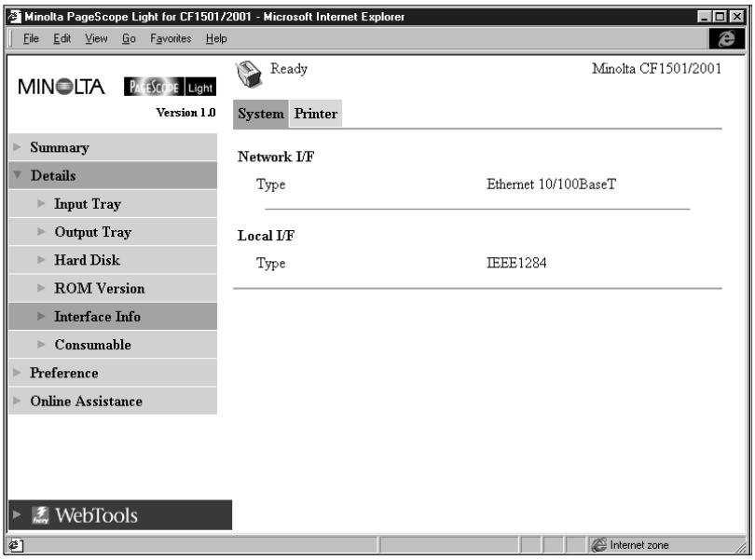Close the Internet Explorer window
This screenshot has width=755, height=560.
coord(736,17)
